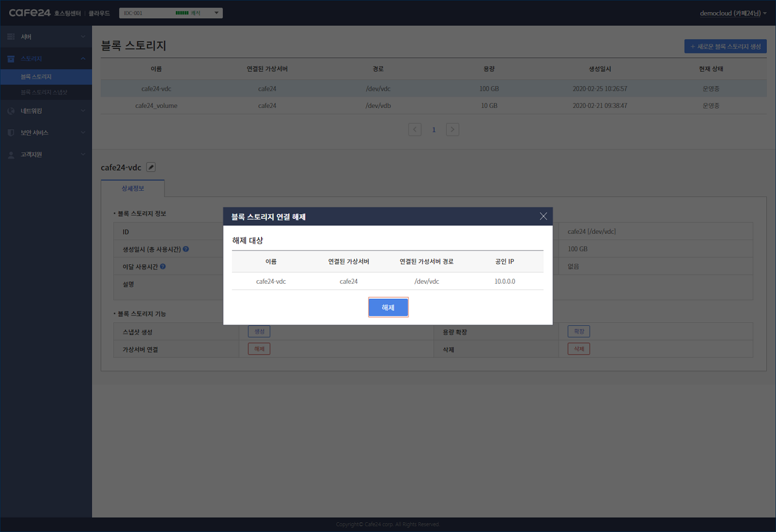Select 블록 스토리지 스냅샷 menu item
776x532 pixels.
pyautogui.click(x=44, y=92)
